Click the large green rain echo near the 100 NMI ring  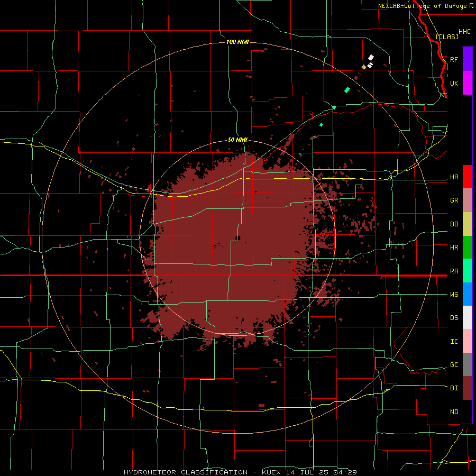click(347, 90)
